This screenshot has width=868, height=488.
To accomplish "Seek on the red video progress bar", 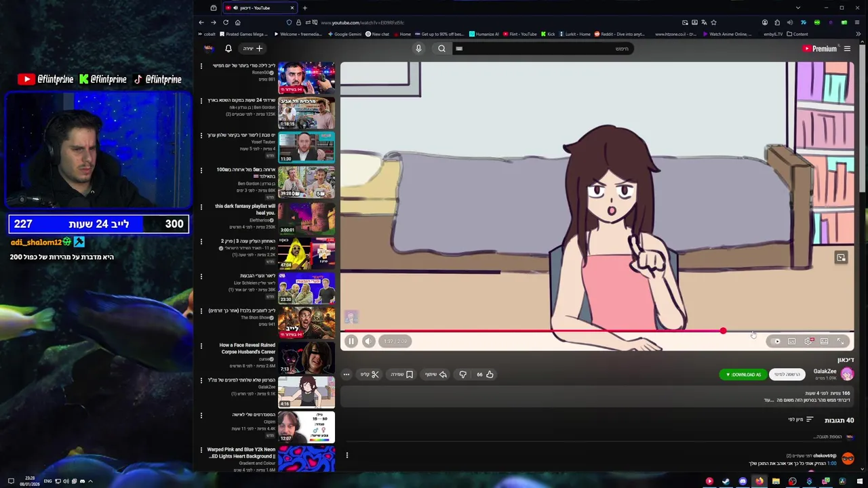I will point(597,331).
